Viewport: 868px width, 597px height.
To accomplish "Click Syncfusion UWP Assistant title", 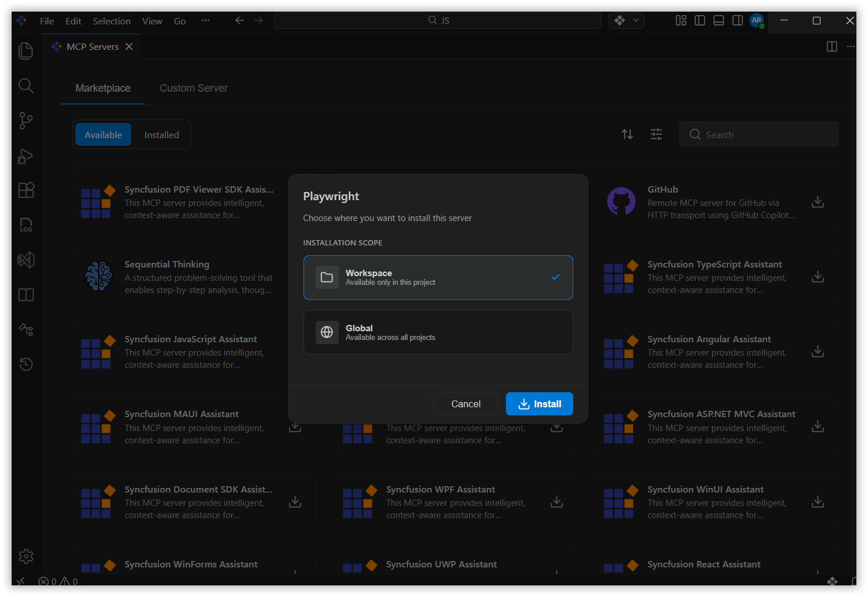I will point(442,565).
